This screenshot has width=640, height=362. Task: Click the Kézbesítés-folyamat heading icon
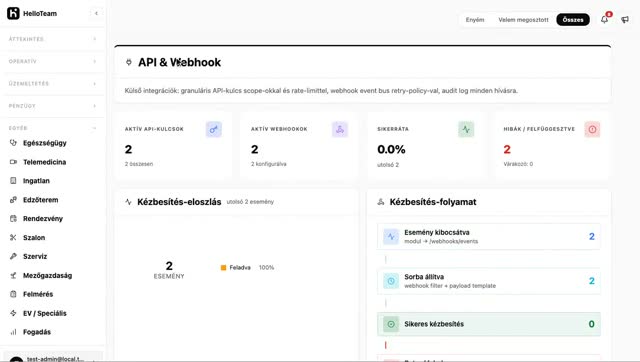381,202
